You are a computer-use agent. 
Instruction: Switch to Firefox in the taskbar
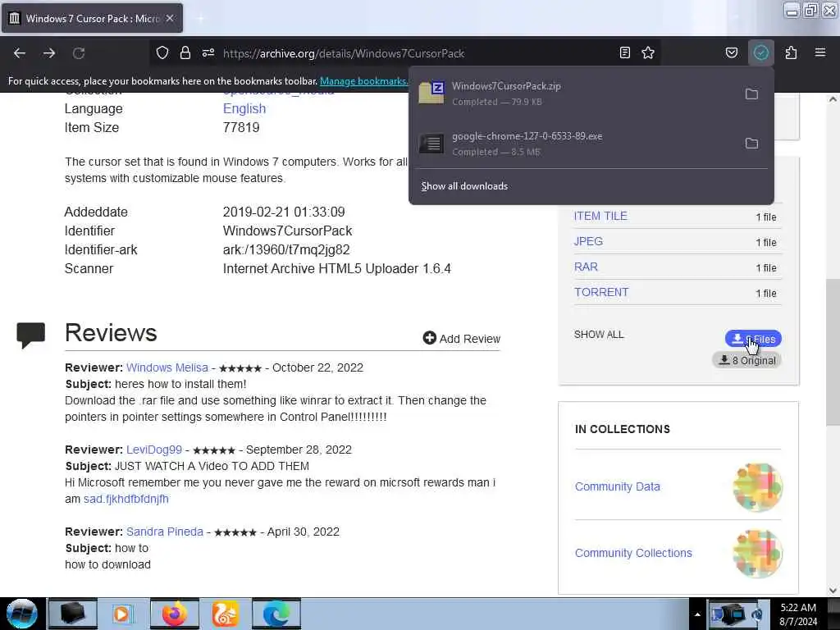click(175, 614)
